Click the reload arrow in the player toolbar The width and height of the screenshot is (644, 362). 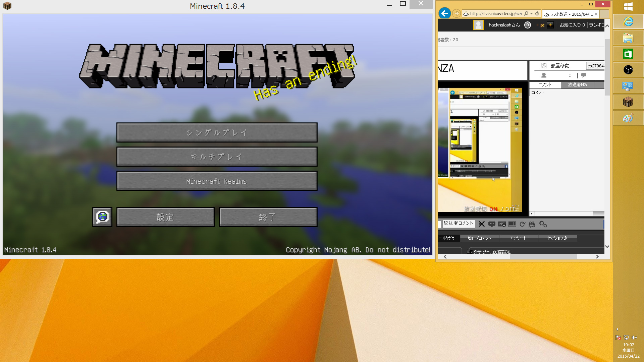pyautogui.click(x=522, y=224)
